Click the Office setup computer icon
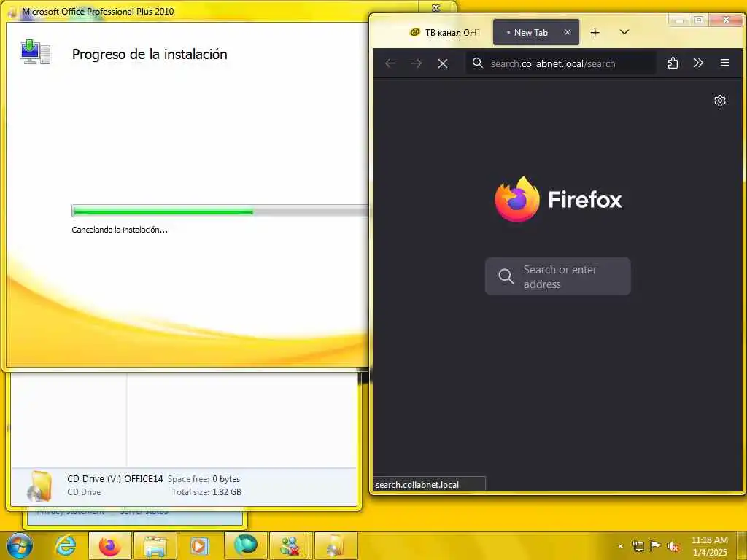This screenshot has height=560, width=747. pyautogui.click(x=35, y=52)
